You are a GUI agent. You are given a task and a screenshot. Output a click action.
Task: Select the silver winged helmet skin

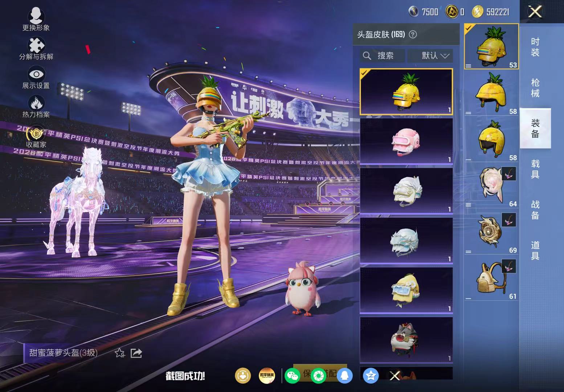406,241
